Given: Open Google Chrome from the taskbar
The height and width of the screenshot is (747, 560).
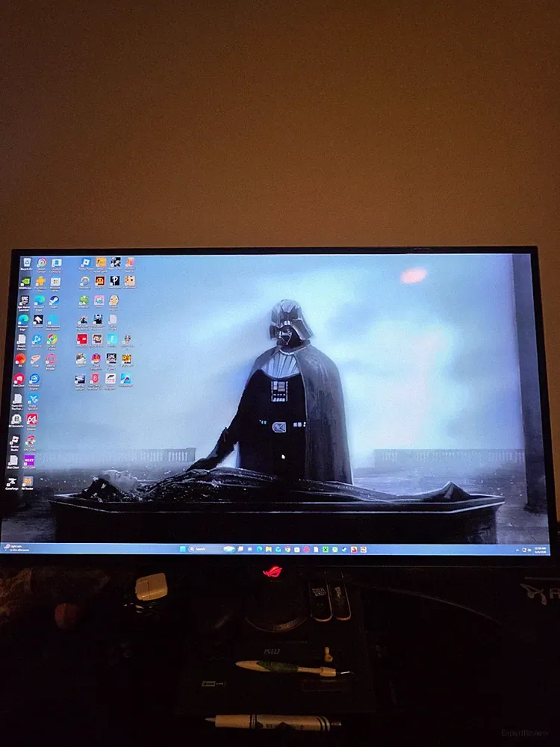Looking at the screenshot, I should (287, 549).
